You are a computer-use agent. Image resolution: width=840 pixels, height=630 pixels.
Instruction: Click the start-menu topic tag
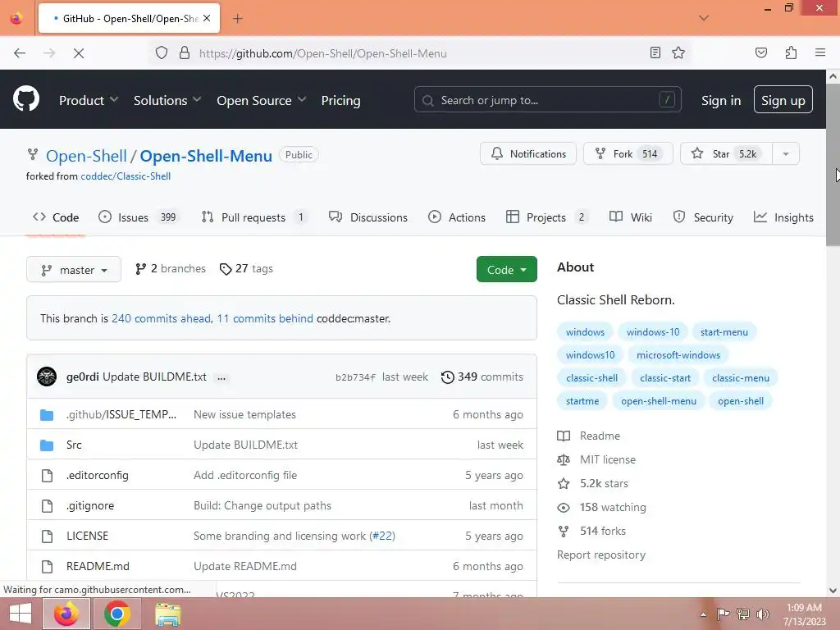[724, 331]
